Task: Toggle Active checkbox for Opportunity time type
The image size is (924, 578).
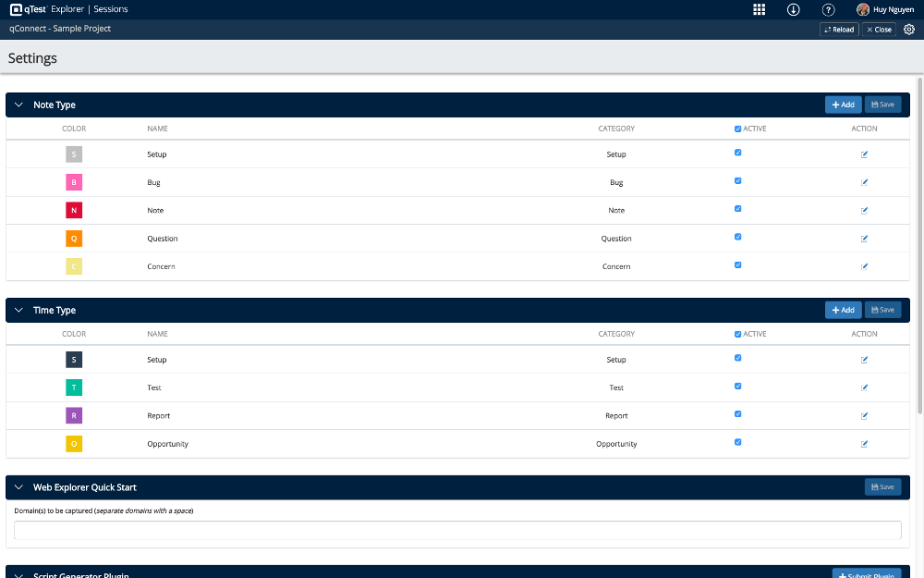Action: pos(737,442)
